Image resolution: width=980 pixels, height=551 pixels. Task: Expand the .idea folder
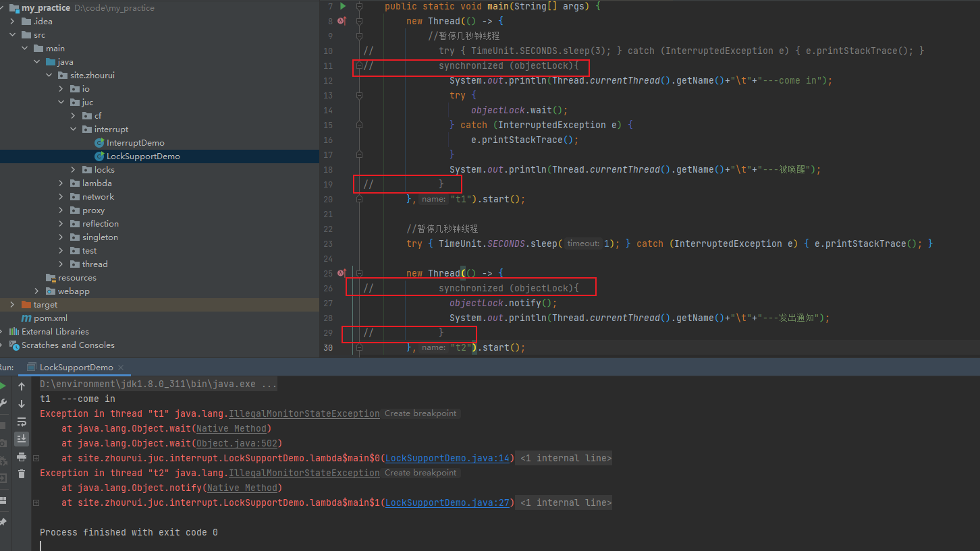point(13,22)
